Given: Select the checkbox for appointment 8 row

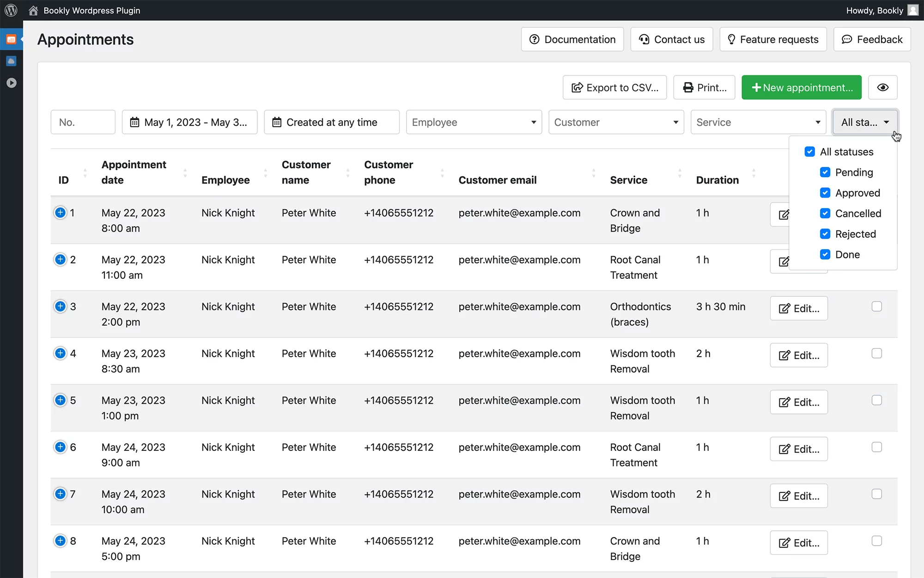Looking at the screenshot, I should pos(877,541).
